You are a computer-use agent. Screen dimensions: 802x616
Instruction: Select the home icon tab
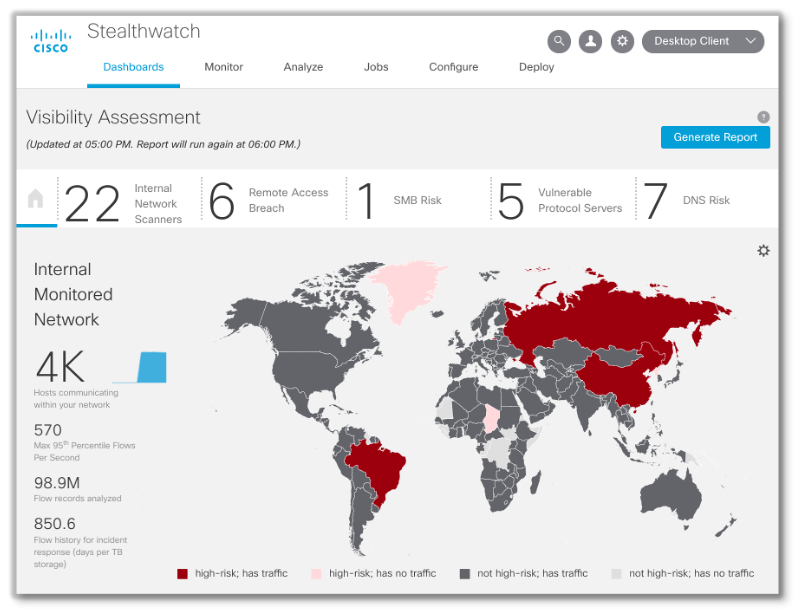pos(36,199)
